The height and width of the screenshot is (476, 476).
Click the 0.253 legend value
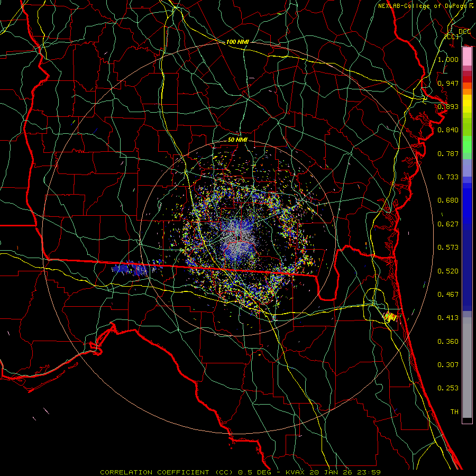(448, 388)
